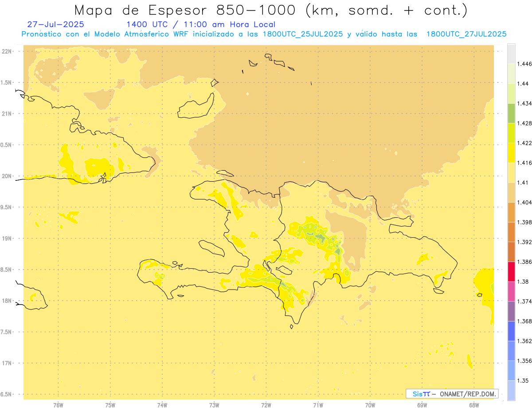The width and height of the screenshot is (532, 411).
Task: Pick the pink swatch between 1.38 and 1.374
Action: [x=511, y=291]
